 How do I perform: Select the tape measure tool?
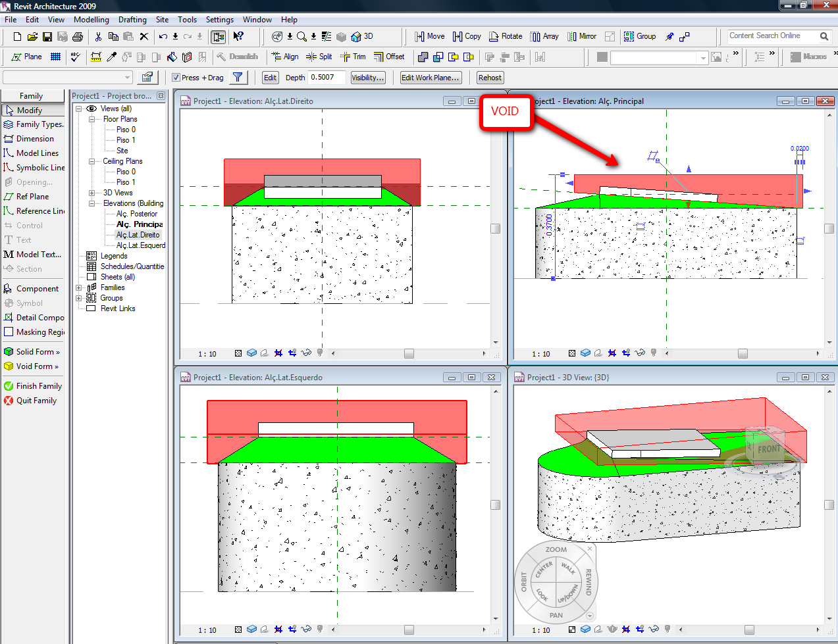pyautogui.click(x=96, y=57)
